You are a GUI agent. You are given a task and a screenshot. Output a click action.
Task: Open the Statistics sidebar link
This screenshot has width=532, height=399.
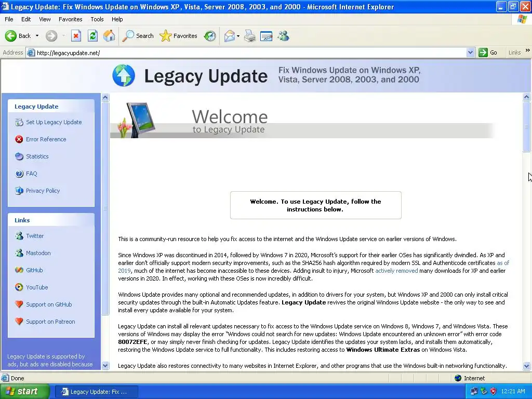pyautogui.click(x=37, y=156)
